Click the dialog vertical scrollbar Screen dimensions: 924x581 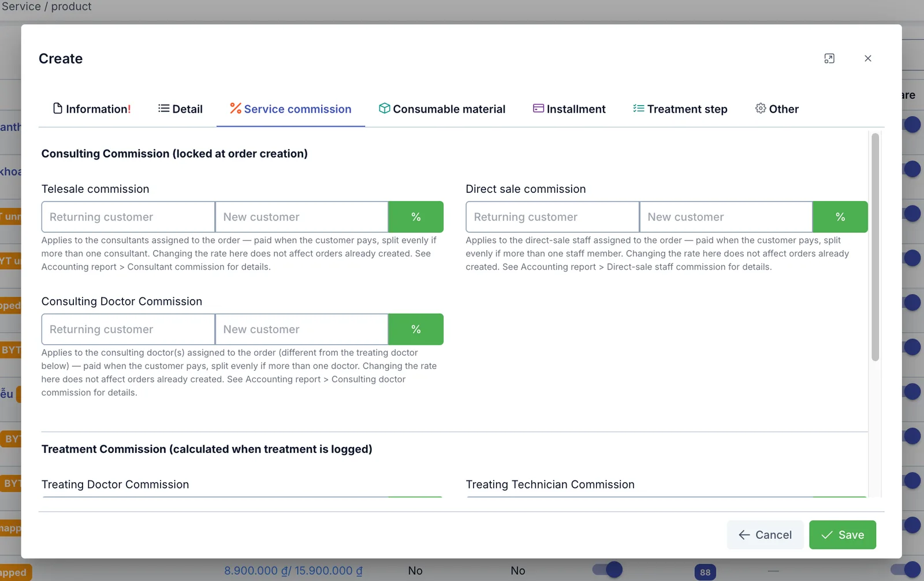pos(875,247)
